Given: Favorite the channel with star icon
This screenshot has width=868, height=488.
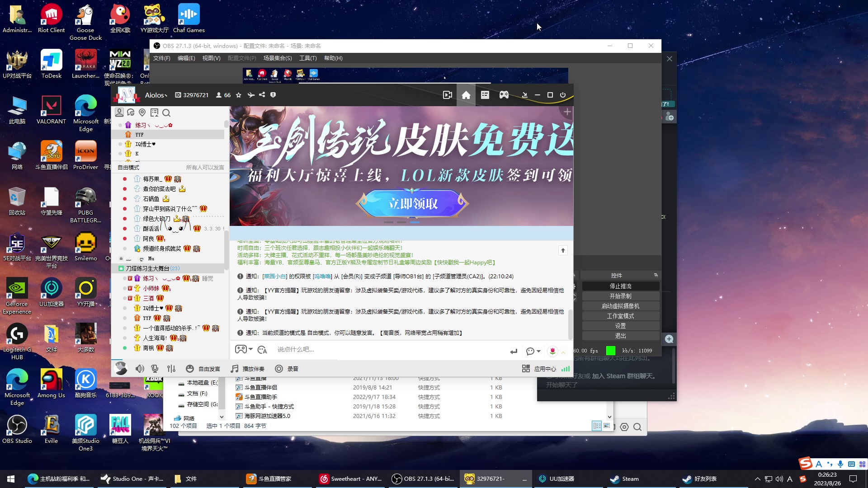Looking at the screenshot, I should [239, 95].
